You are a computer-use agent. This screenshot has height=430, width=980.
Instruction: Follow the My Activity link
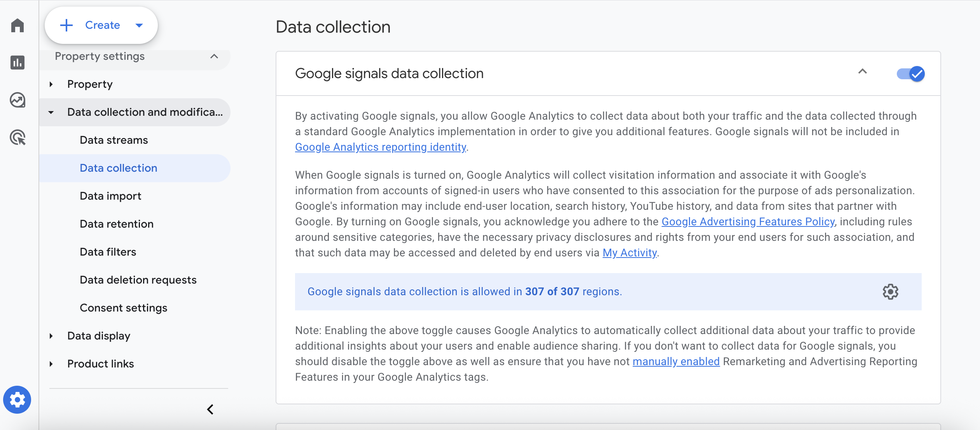(x=629, y=252)
